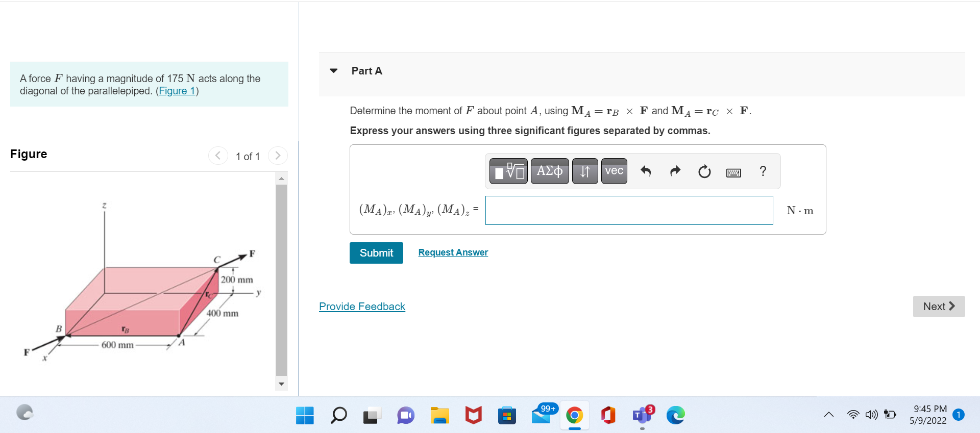This screenshot has height=433, width=980.
Task: Go to next figure arrow
Action: click(x=278, y=156)
